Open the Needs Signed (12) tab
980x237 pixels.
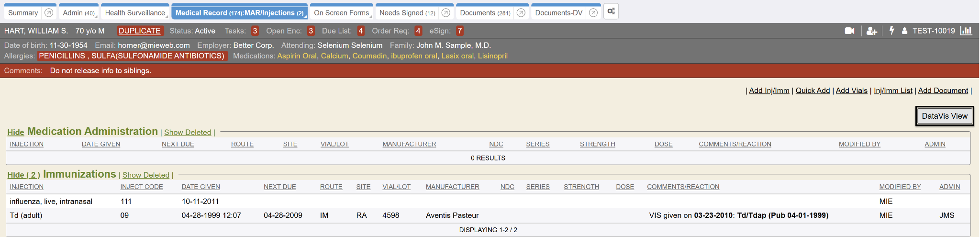pyautogui.click(x=407, y=13)
